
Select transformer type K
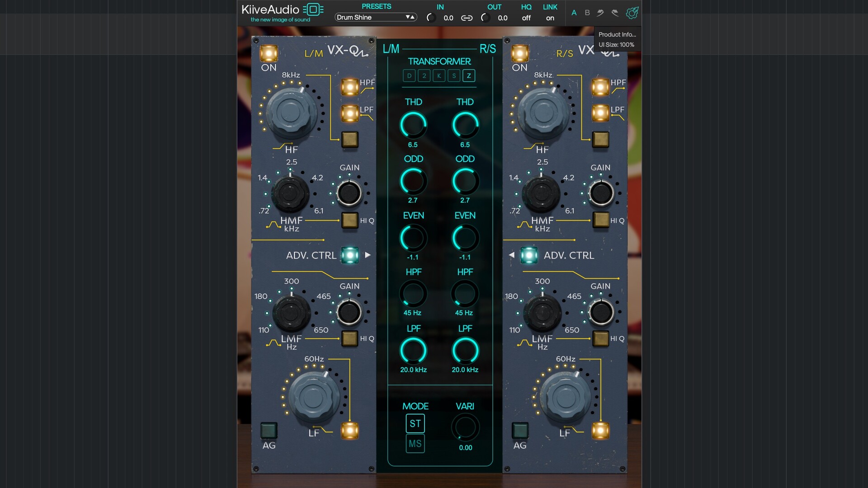[439, 76]
